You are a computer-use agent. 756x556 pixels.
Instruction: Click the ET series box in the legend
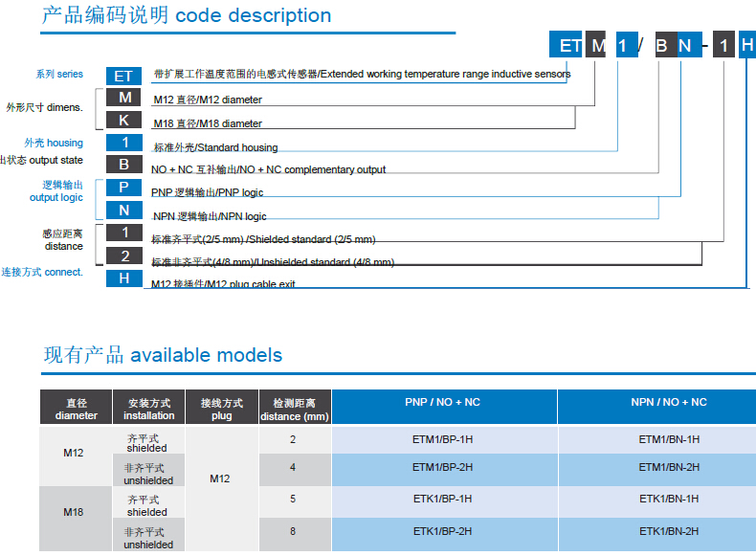pos(123,76)
